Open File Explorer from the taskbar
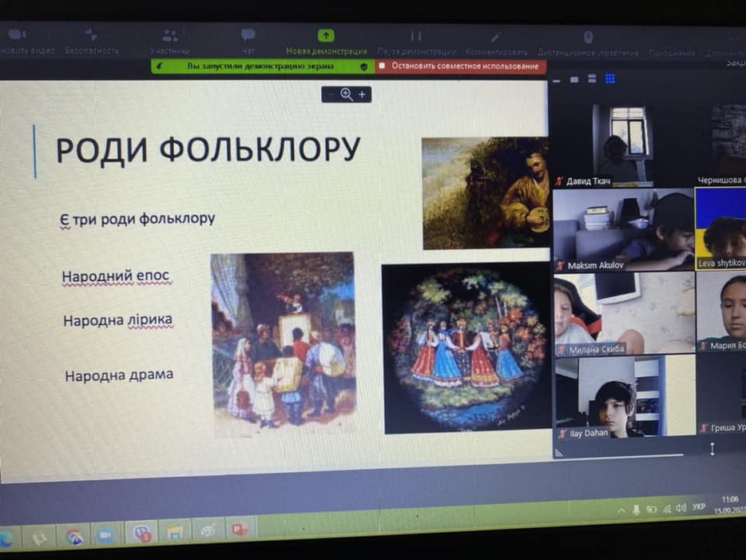 [175, 532]
